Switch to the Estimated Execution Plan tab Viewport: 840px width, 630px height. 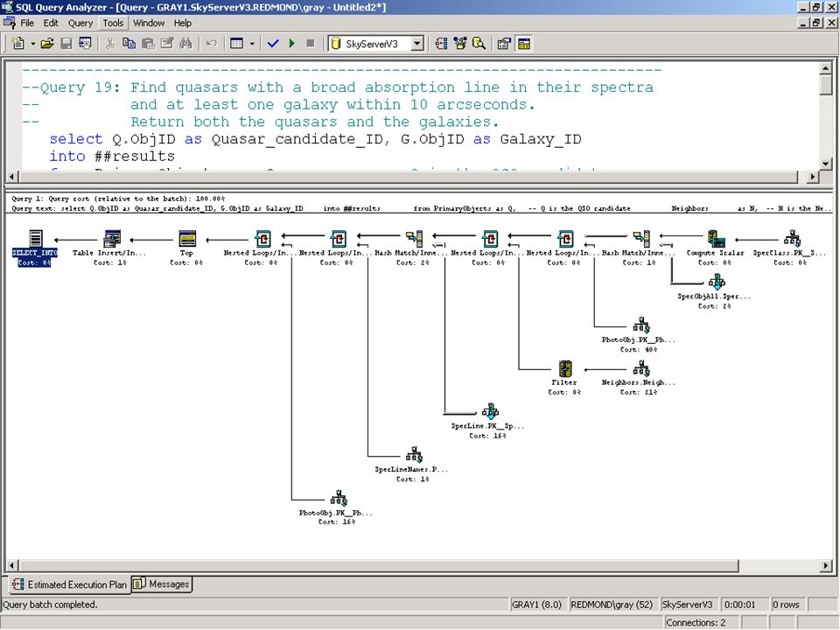pyautogui.click(x=70, y=584)
